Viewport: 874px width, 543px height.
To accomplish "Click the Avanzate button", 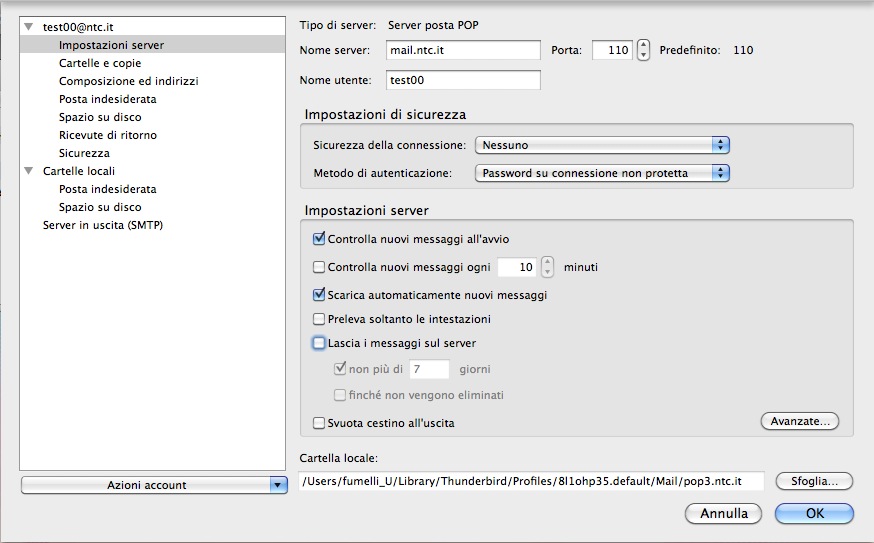I will click(x=799, y=422).
